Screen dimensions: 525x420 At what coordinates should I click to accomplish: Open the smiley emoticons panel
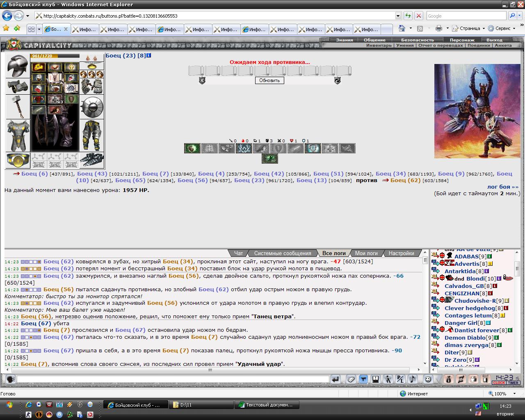pyautogui.click(x=427, y=379)
